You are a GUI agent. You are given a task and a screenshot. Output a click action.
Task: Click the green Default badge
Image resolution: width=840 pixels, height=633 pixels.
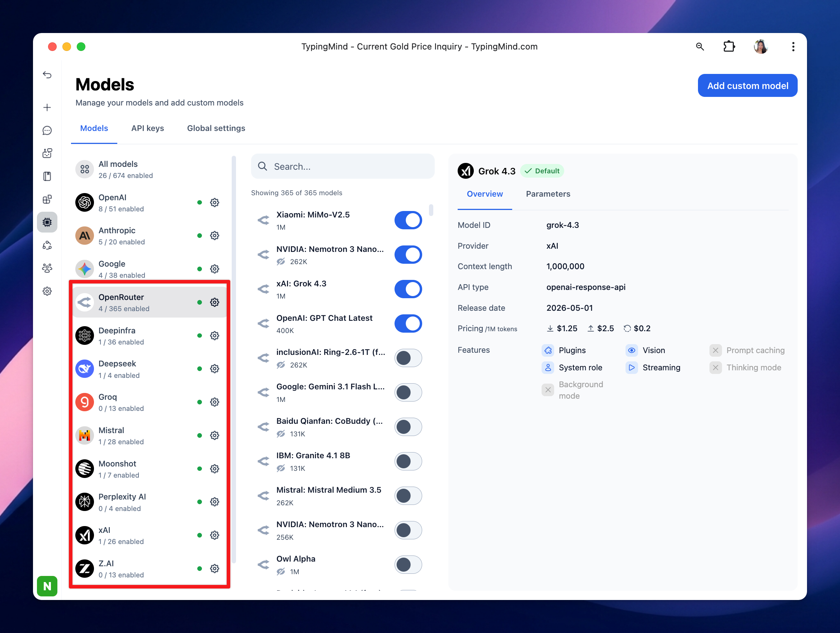click(x=542, y=171)
